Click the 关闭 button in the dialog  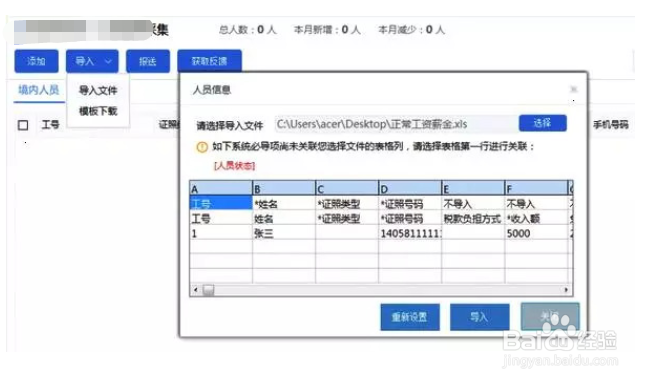click(550, 316)
